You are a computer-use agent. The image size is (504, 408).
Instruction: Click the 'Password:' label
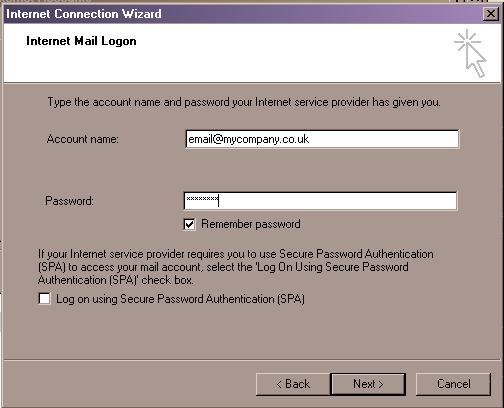tap(70, 201)
